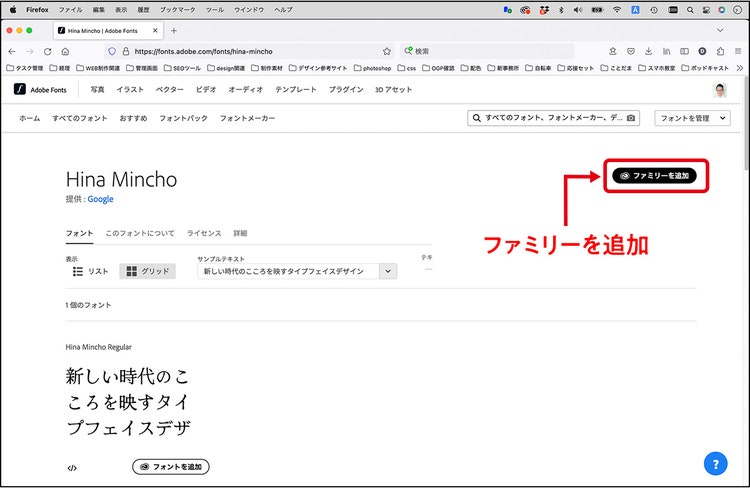Click the shield tracking protection icon
Screen dimensions: 750x488
pos(112,51)
